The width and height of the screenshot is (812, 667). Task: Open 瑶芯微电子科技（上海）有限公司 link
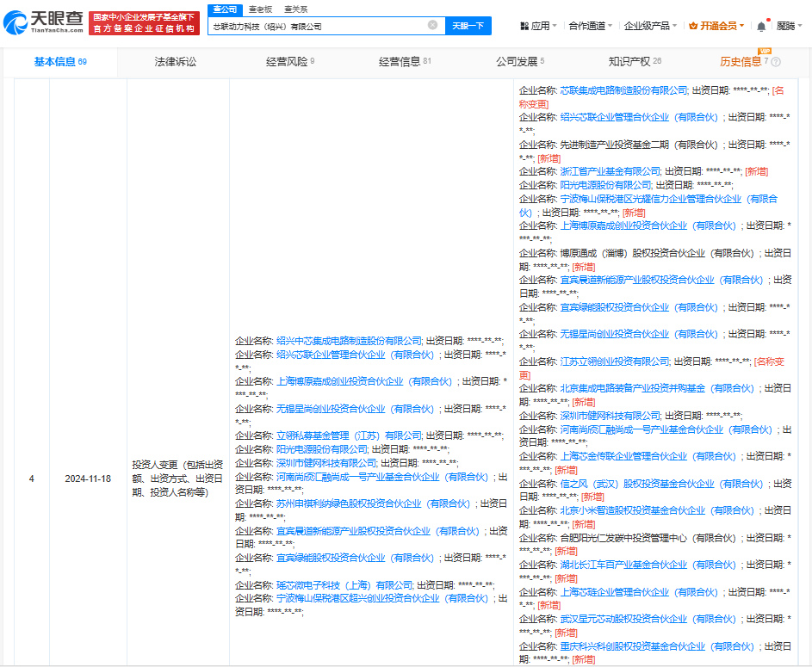tap(345, 585)
